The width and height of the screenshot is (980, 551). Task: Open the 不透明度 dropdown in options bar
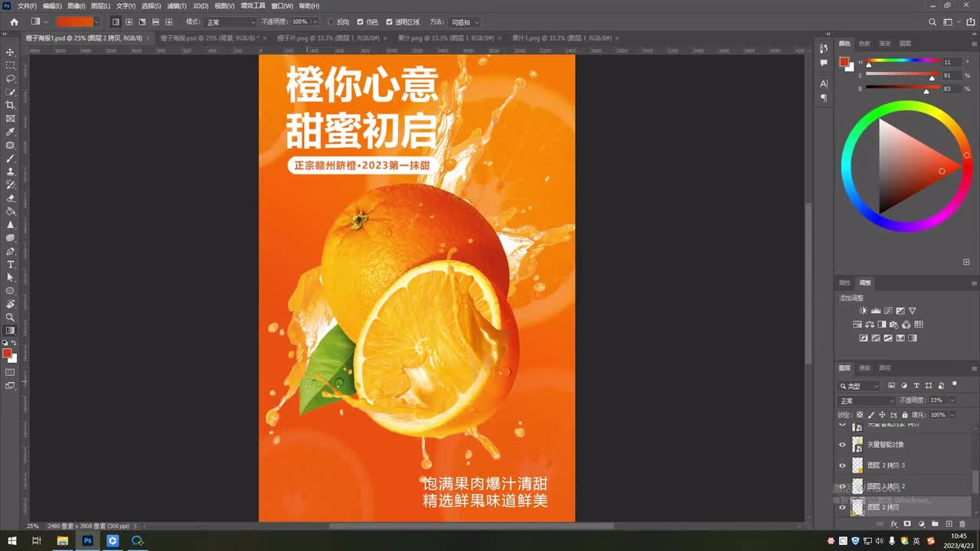(x=314, y=22)
